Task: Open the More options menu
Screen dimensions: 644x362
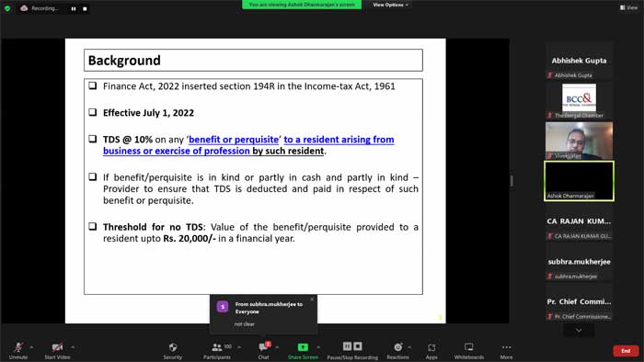Action: 506,351
